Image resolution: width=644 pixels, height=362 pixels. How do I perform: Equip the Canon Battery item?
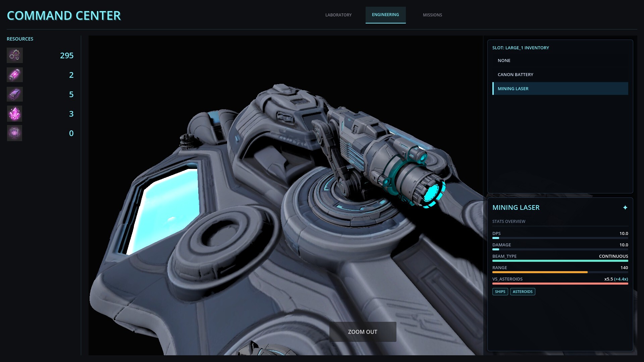point(560,74)
